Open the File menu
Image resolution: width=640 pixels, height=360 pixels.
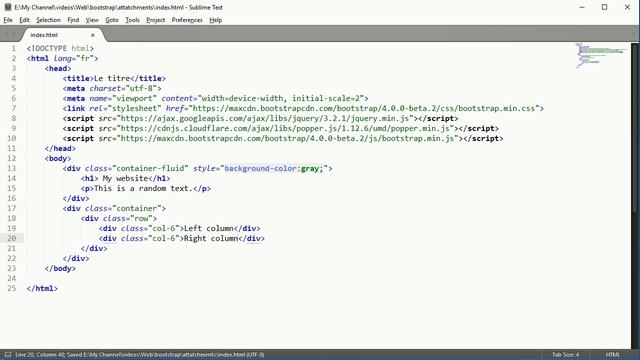click(8, 20)
